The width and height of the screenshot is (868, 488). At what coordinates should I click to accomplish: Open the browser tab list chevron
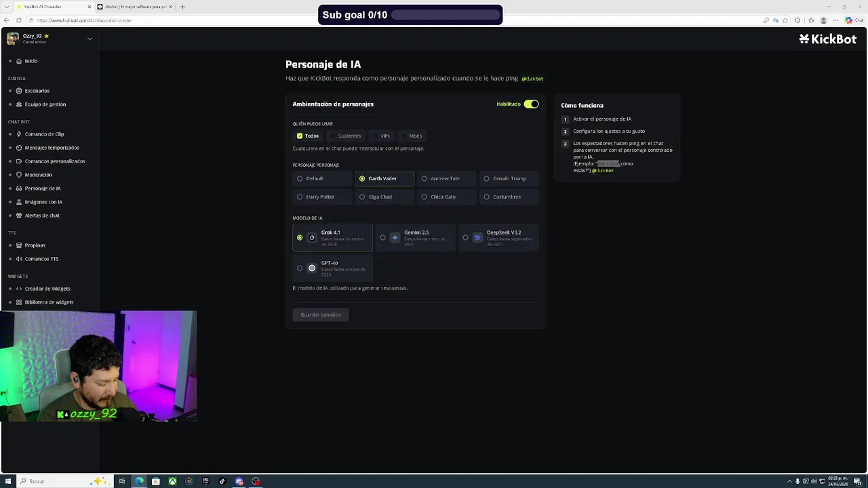pyautogui.click(x=6, y=7)
